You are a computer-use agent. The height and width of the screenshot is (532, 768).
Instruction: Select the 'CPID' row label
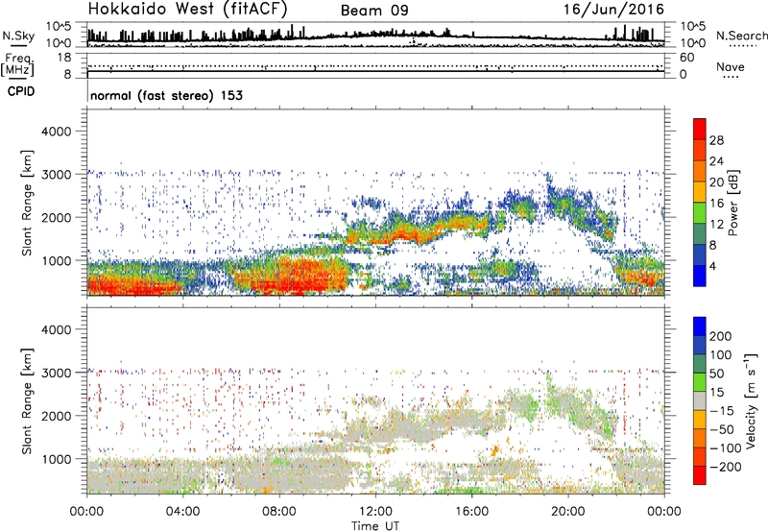pos(21,91)
